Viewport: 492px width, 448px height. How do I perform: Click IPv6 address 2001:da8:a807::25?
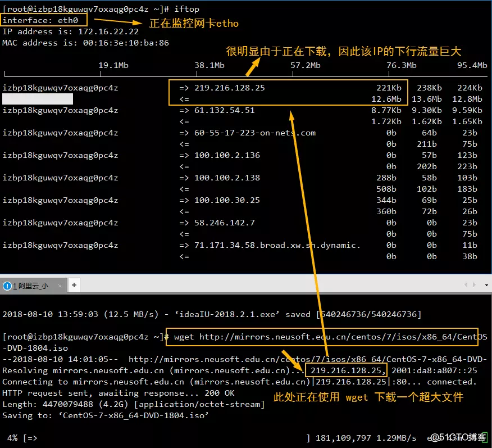point(434,370)
